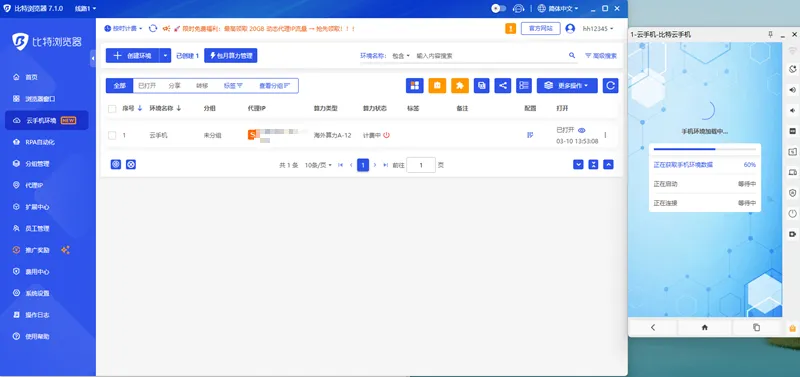This screenshot has height=377, width=800.
Task: Focus the 输入内容搜索 search field
Action: pyautogui.click(x=490, y=56)
